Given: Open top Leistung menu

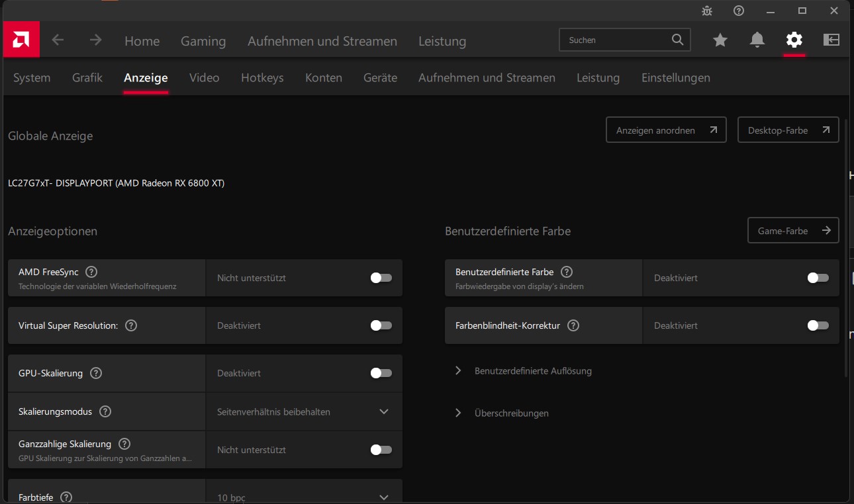Looking at the screenshot, I should point(442,41).
